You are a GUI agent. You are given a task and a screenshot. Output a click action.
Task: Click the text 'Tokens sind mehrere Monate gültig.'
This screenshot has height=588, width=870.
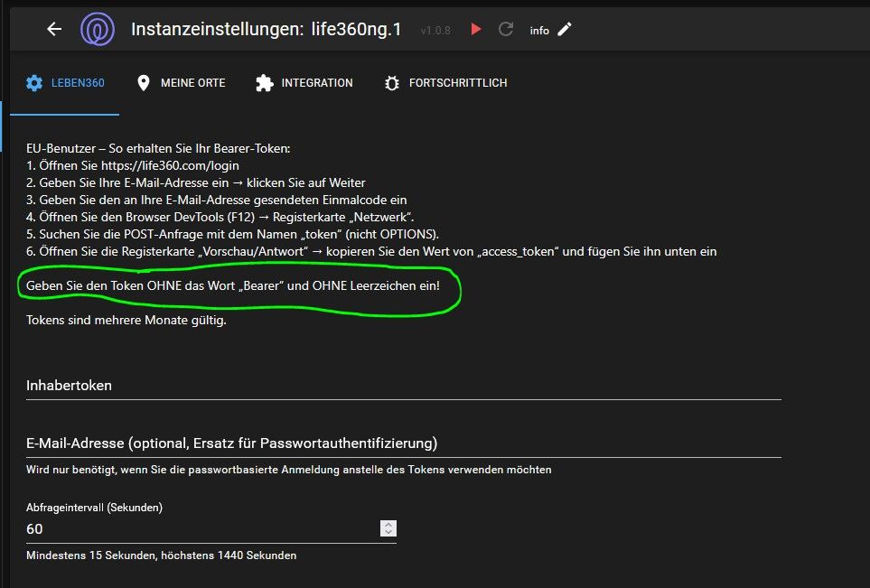click(x=126, y=320)
